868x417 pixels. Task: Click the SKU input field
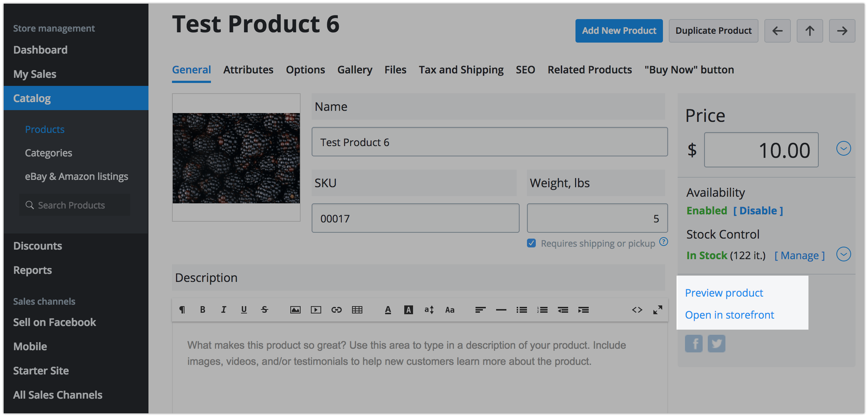click(415, 218)
